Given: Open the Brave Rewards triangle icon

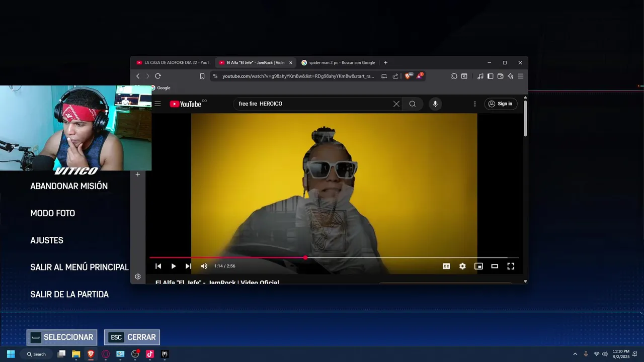Looking at the screenshot, I should click(x=419, y=76).
